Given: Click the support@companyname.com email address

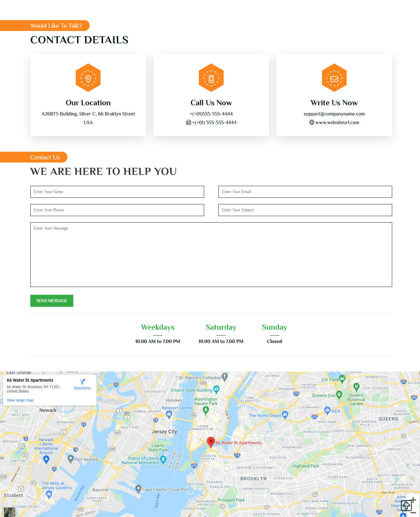Looking at the screenshot, I should tap(334, 114).
